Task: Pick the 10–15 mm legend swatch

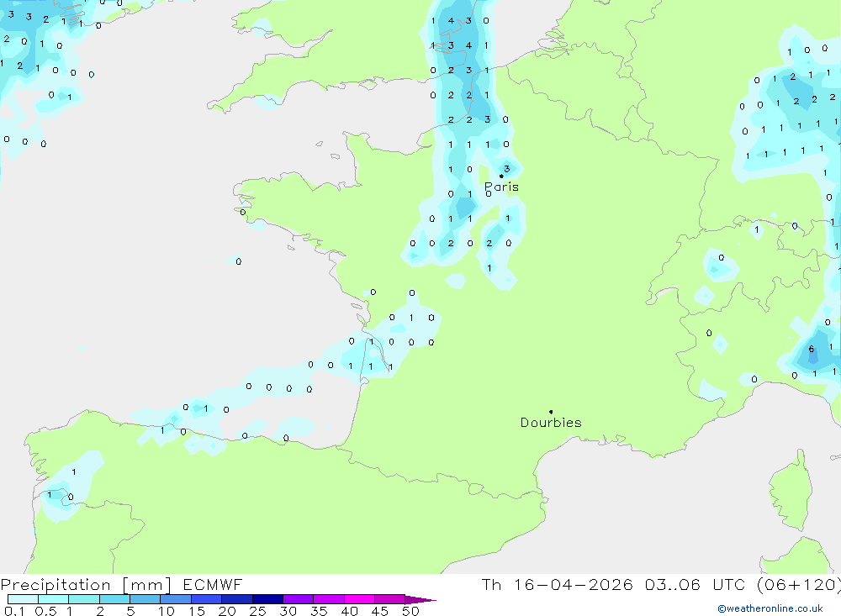Action: 176,599
